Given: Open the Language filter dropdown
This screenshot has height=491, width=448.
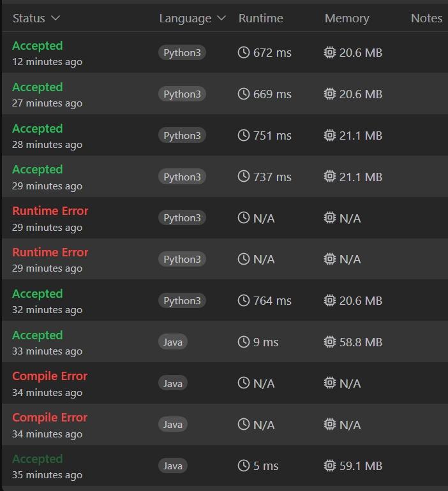Looking at the screenshot, I should pyautogui.click(x=192, y=18).
